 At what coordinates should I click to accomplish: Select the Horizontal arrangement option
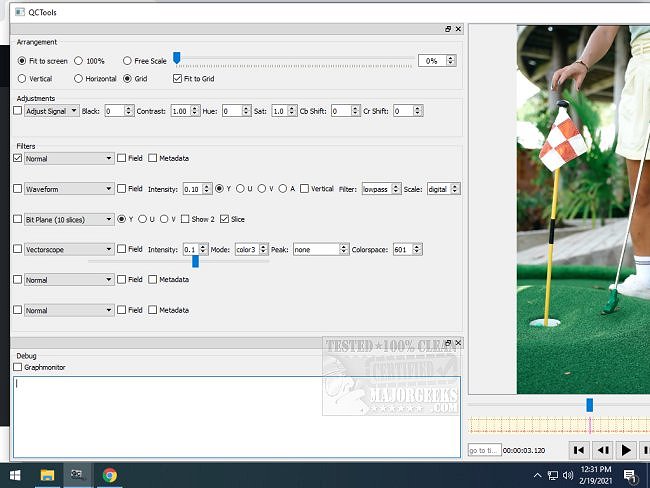point(79,78)
